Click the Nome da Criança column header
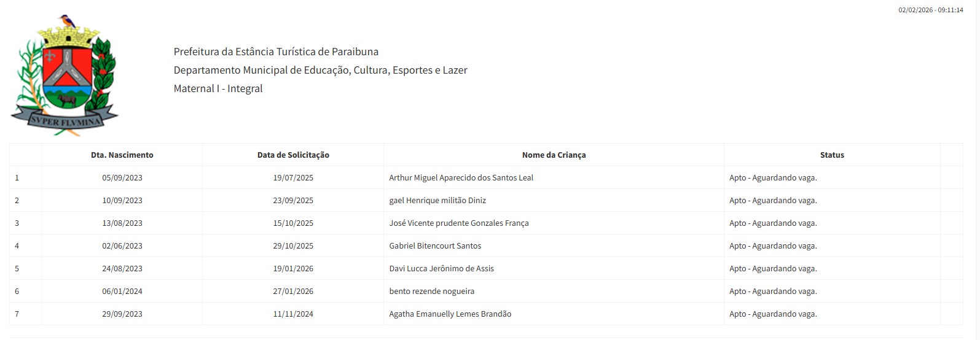 point(554,155)
